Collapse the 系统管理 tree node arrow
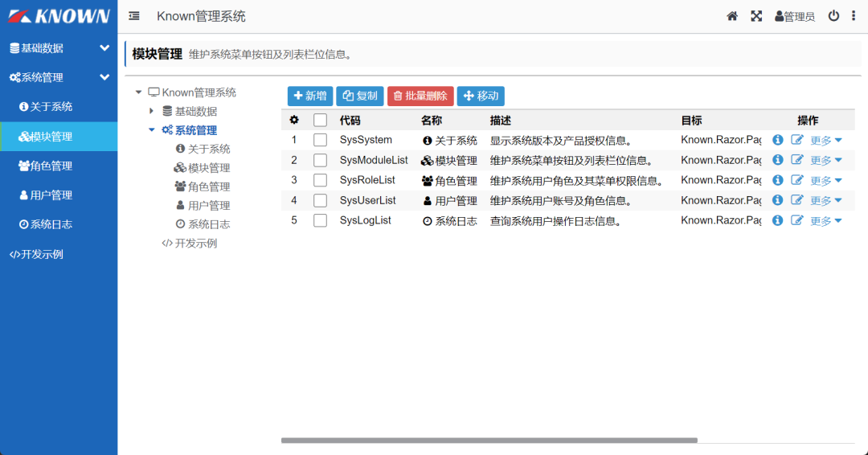This screenshot has width=868, height=455. (151, 129)
